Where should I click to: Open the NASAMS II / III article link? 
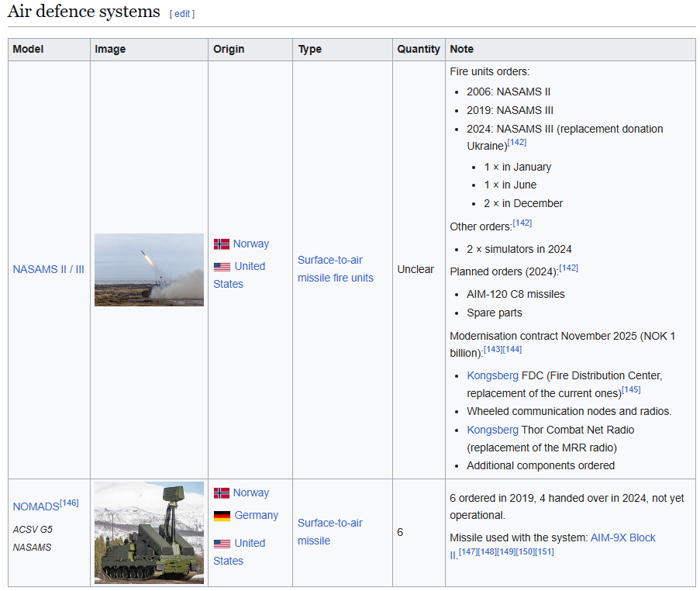[48, 269]
